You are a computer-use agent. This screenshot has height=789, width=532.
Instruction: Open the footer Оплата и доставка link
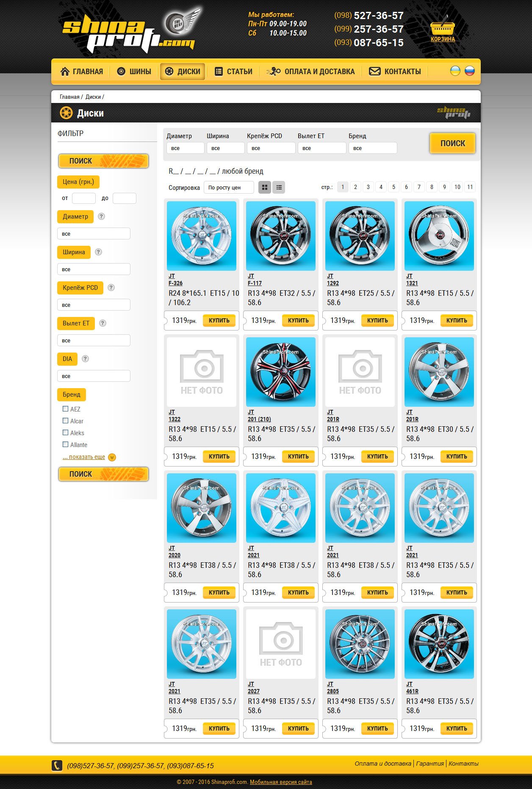point(383,764)
